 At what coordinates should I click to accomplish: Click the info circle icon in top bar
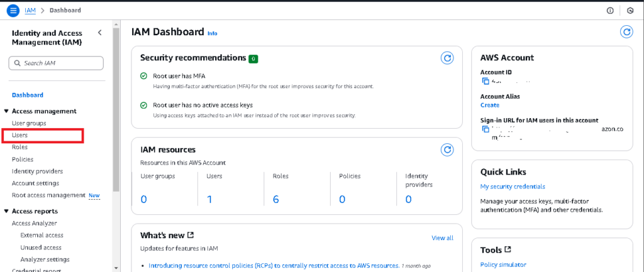pos(610,11)
